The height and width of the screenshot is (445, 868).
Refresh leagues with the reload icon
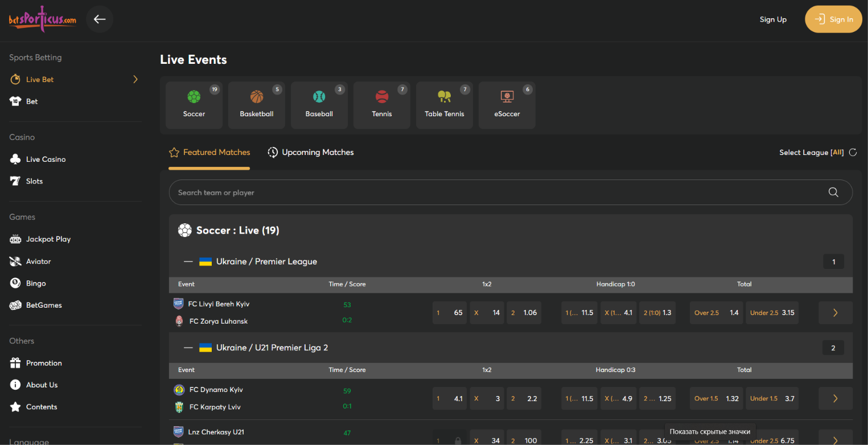click(853, 152)
